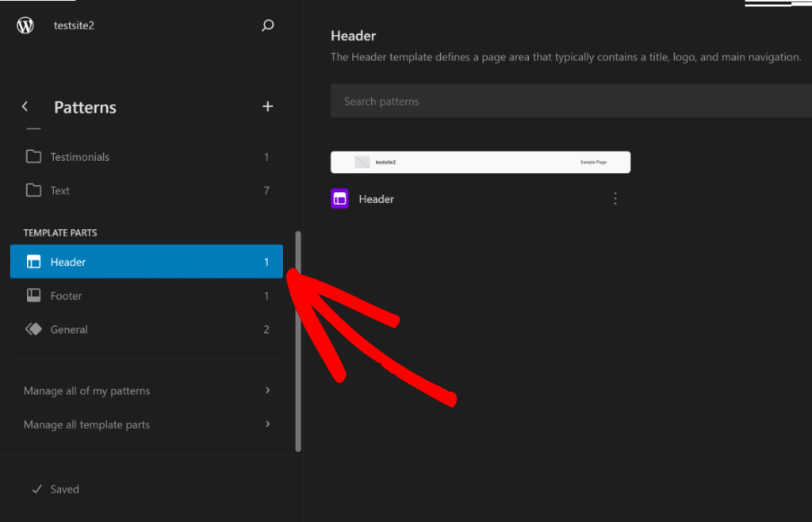812x522 pixels.
Task: Click the purple Header block icon
Action: point(339,198)
